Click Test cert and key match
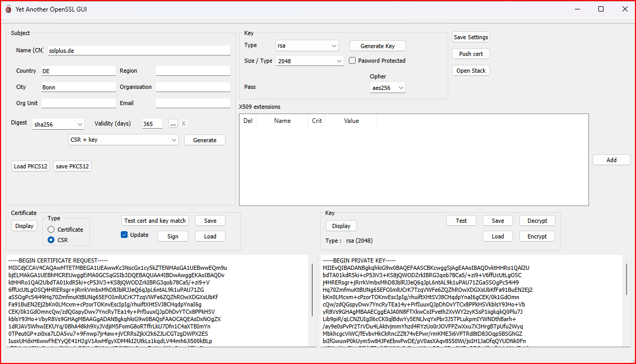The width and height of the screenshot is (636, 364). 155,221
